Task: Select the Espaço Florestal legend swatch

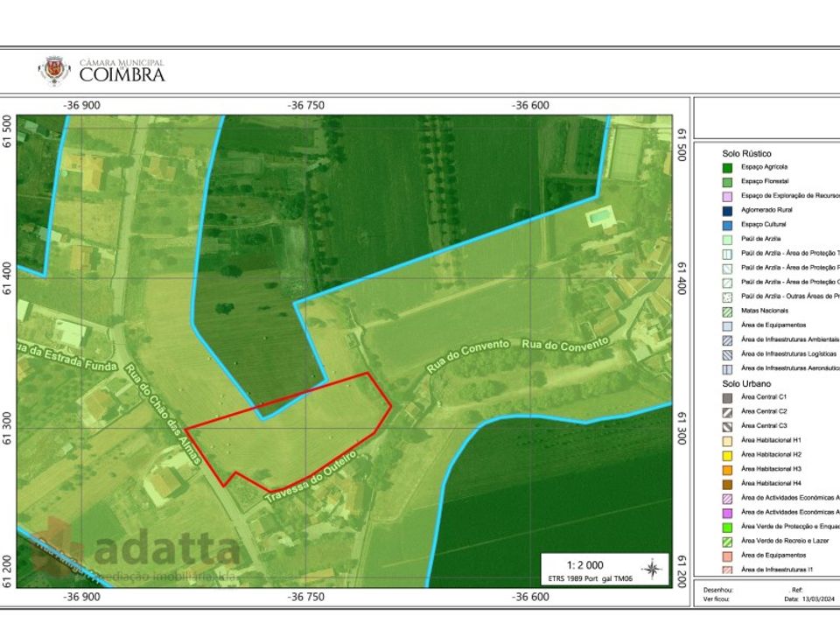Action: point(727,182)
